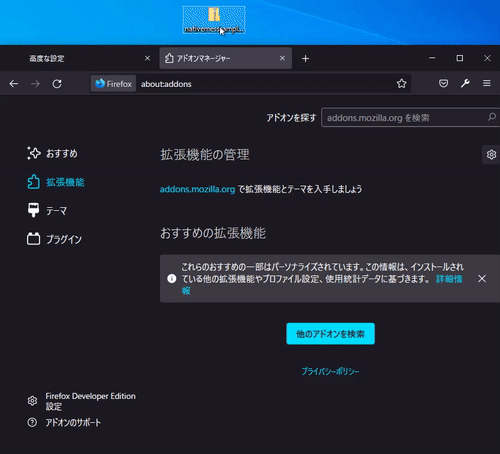Click the back navigation arrow
This screenshot has height=454, width=500.
point(14,84)
